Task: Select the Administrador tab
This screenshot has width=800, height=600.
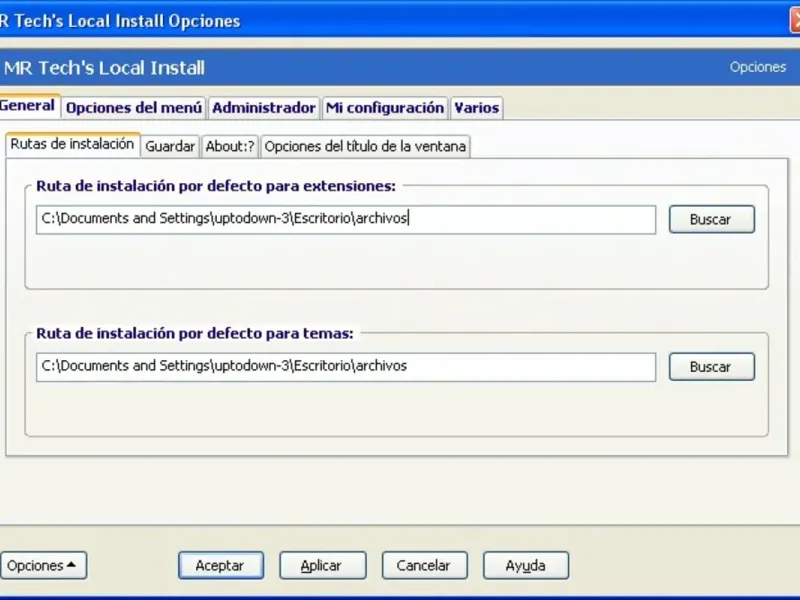Action: point(264,108)
